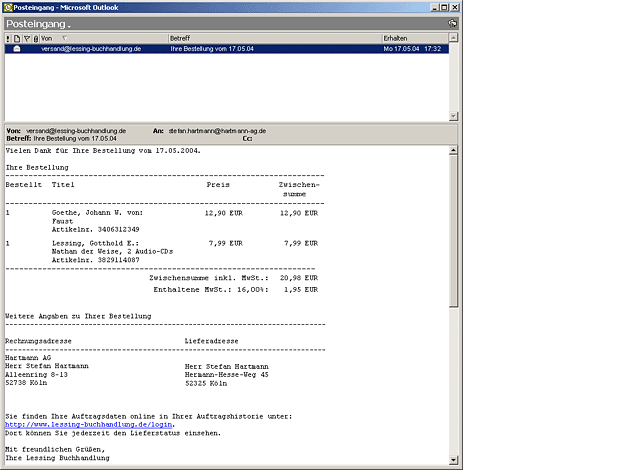Image resolution: width=620 pixels, height=470 pixels.
Task: Open the Posteingang folder dropdown
Action: pyautogui.click(x=38, y=24)
